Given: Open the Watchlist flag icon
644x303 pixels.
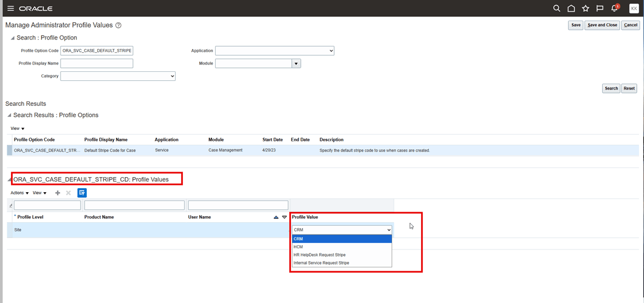Looking at the screenshot, I should (600, 8).
